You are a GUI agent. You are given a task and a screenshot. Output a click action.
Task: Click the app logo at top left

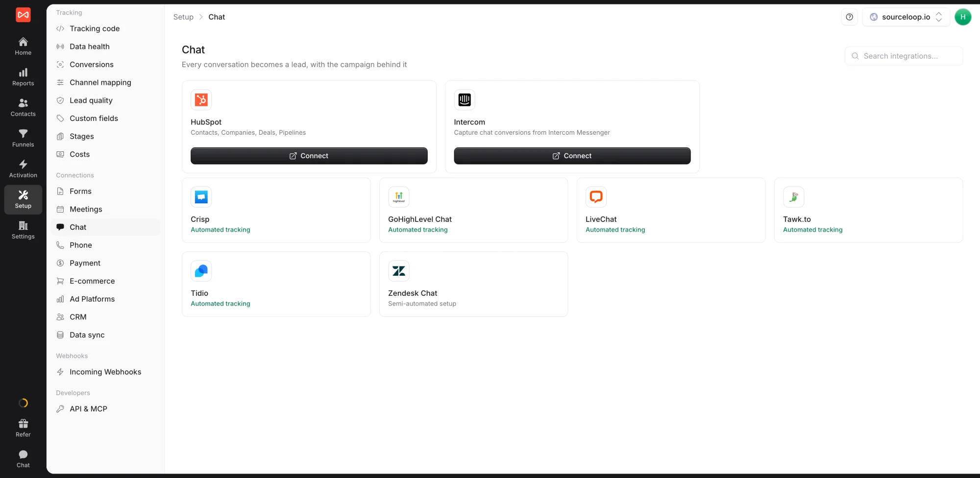tap(23, 15)
